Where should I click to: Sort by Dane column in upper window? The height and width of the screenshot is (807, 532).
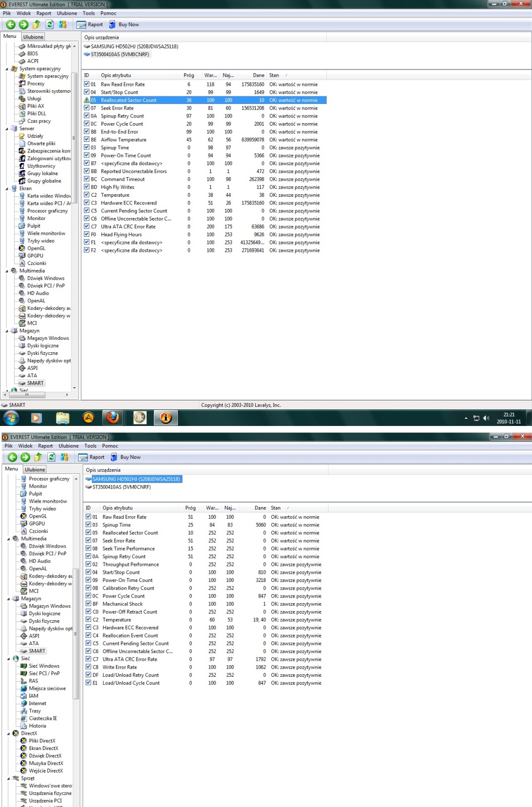[x=259, y=75]
